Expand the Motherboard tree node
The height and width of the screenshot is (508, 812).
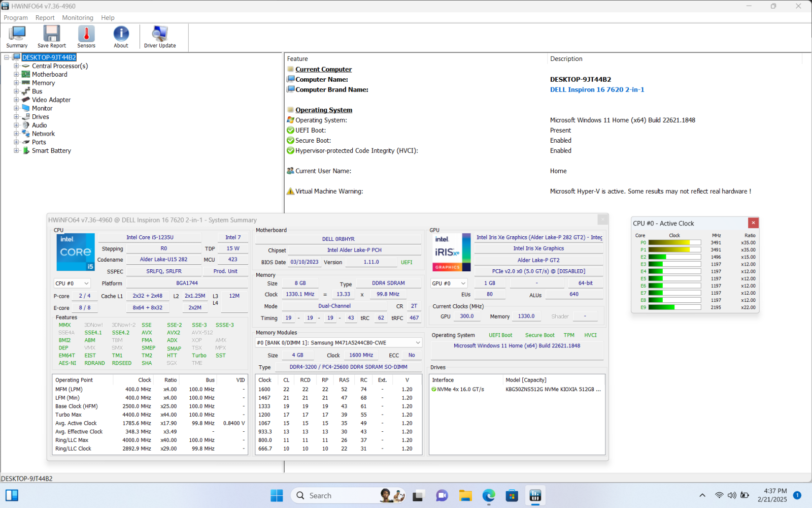point(16,75)
